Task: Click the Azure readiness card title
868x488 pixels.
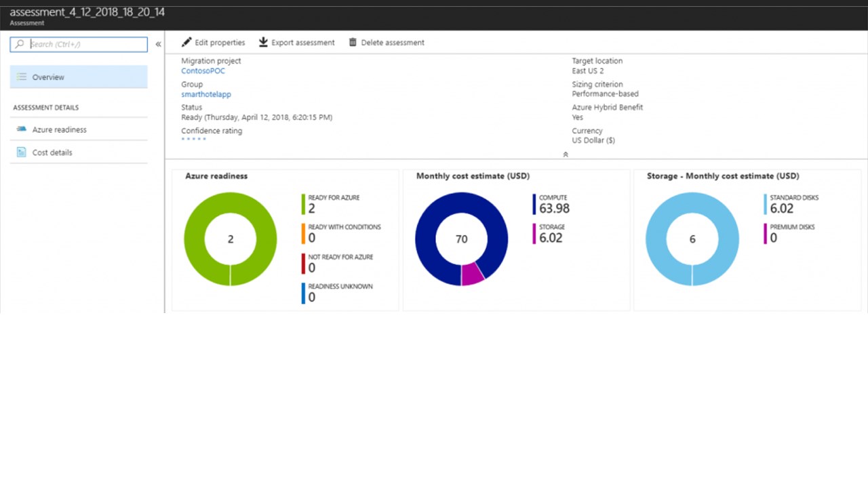Action: 216,176
